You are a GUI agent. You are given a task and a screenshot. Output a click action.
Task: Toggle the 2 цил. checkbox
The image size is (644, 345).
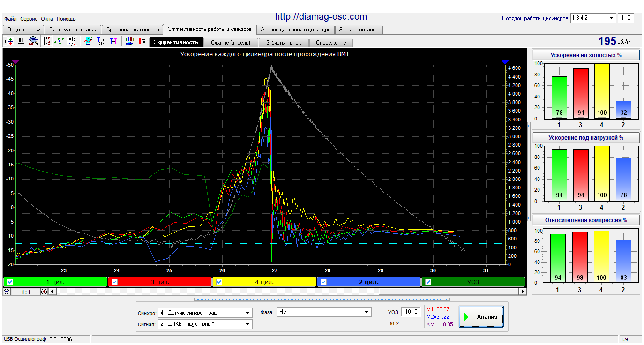coord(324,282)
